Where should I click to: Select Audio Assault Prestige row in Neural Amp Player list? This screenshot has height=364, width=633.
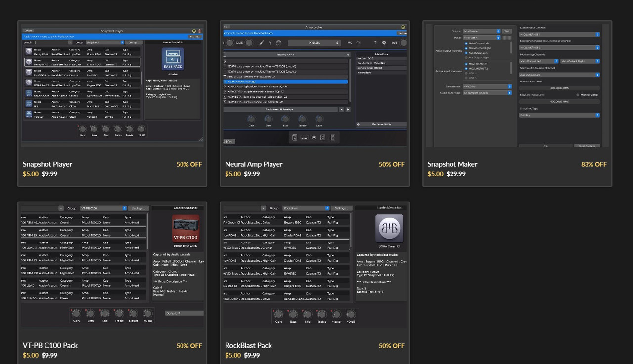286,82
